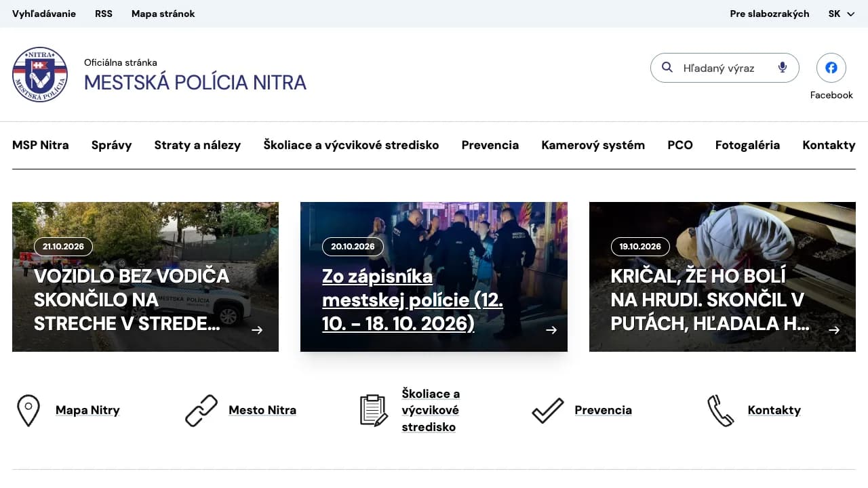The image size is (868, 488).
Task: Click the clipboard icon for Školiace stredisko
Action: click(x=374, y=410)
